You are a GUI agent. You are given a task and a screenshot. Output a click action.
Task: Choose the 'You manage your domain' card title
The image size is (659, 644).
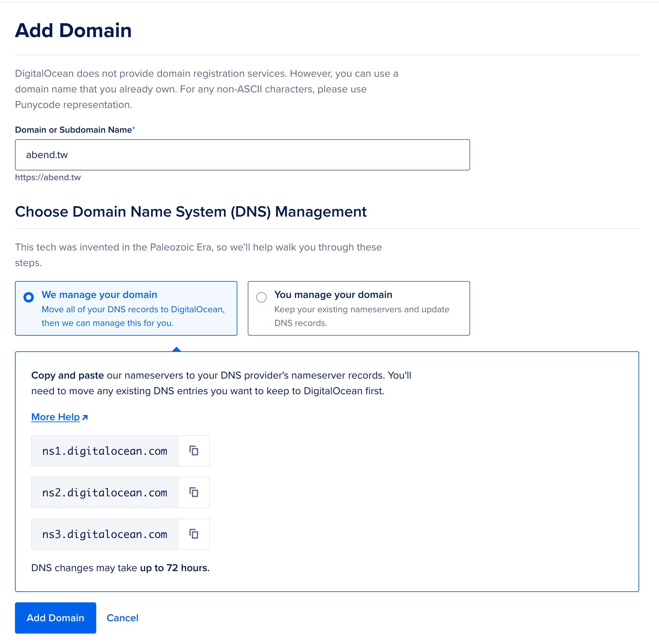coord(333,295)
